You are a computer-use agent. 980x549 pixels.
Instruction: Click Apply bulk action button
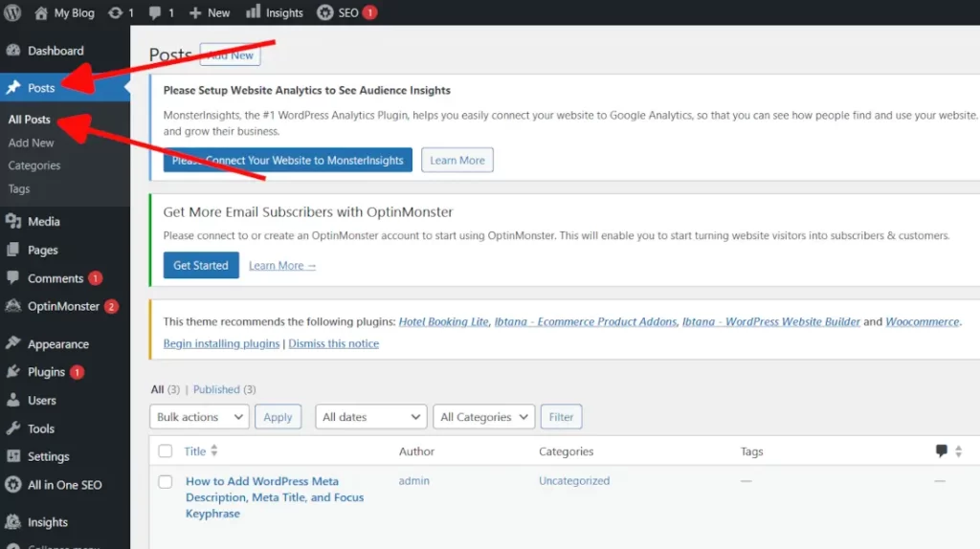(x=278, y=417)
